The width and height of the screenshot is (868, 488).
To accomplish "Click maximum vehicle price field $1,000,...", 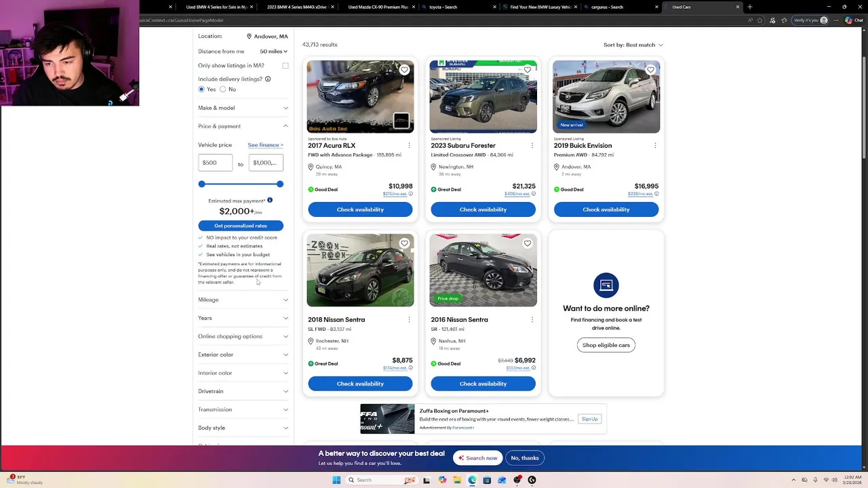I will pos(266,163).
